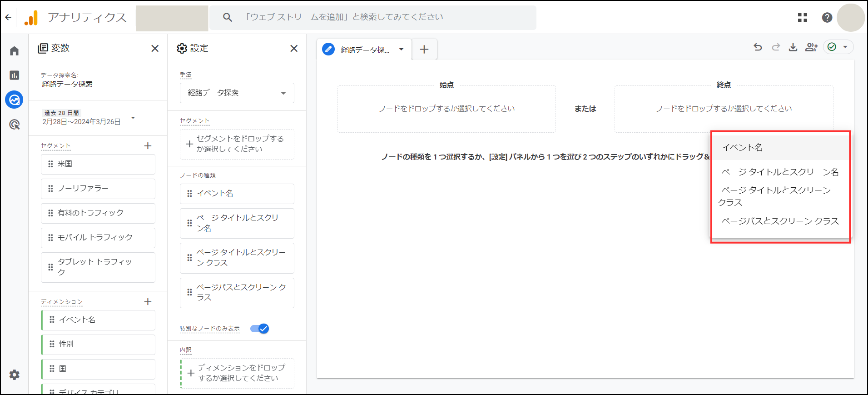Click the Google Analytics logo
The height and width of the screenshot is (395, 868).
point(31,18)
